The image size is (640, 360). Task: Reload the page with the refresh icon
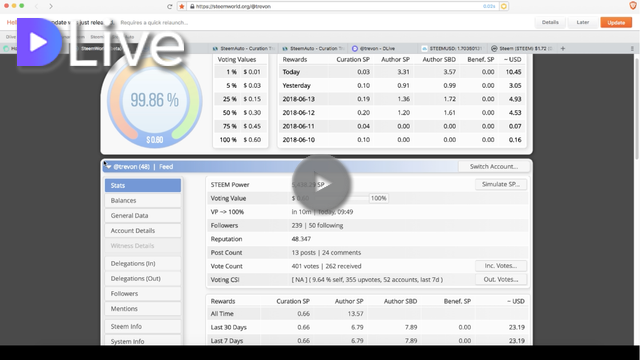coord(169,6)
